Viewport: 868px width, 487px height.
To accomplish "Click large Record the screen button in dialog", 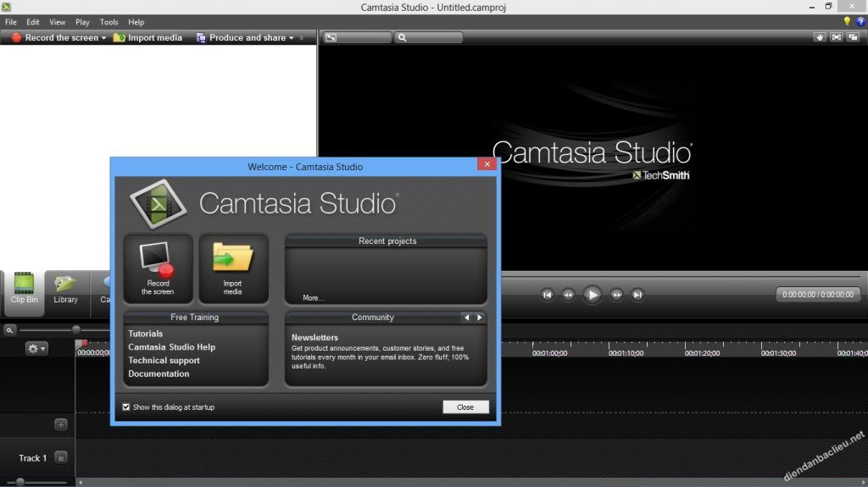I will tap(158, 268).
